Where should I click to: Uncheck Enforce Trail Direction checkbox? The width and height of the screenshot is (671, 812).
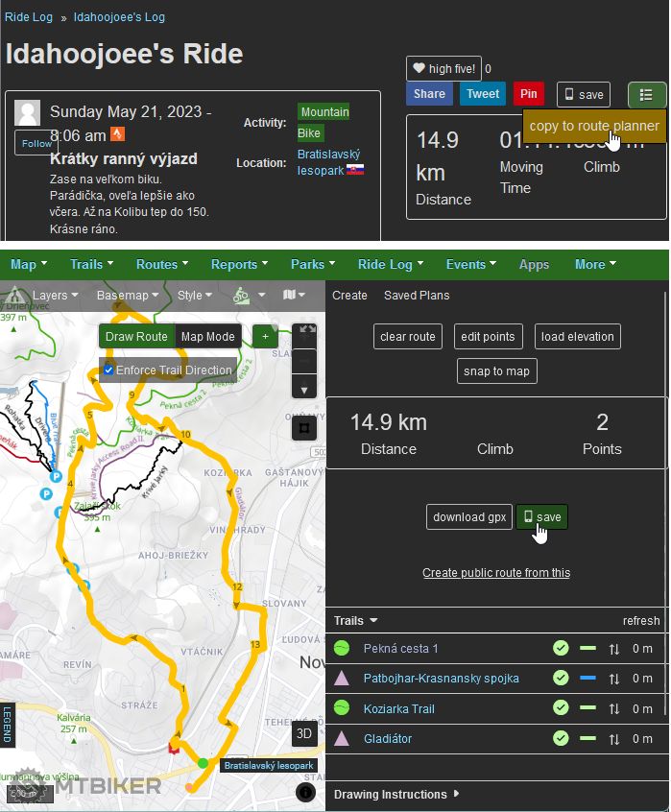click(108, 370)
